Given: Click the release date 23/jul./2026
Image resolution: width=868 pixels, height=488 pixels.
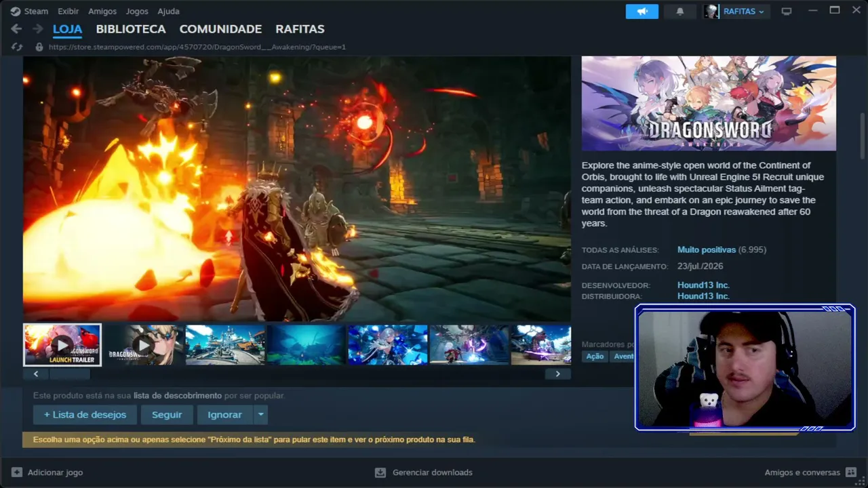Looking at the screenshot, I should [700, 267].
